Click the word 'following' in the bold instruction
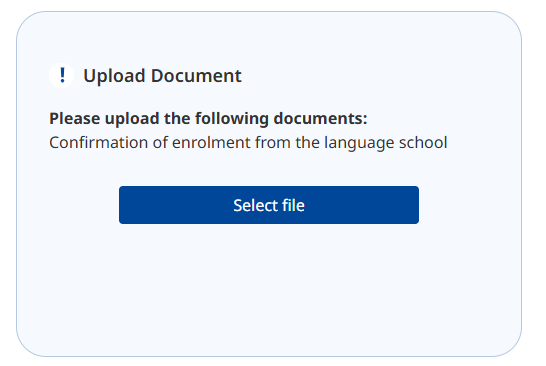The image size is (546, 366). [x=232, y=119]
